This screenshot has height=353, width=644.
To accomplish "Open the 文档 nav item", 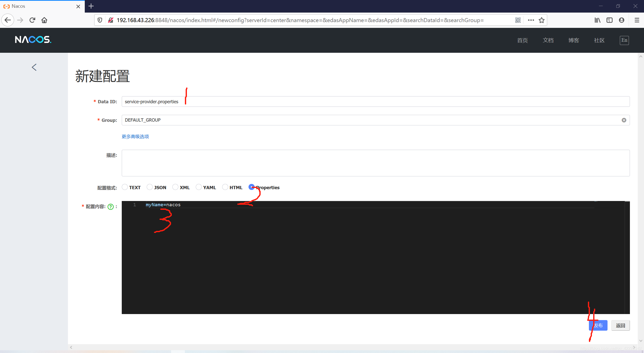I will pyautogui.click(x=548, y=40).
